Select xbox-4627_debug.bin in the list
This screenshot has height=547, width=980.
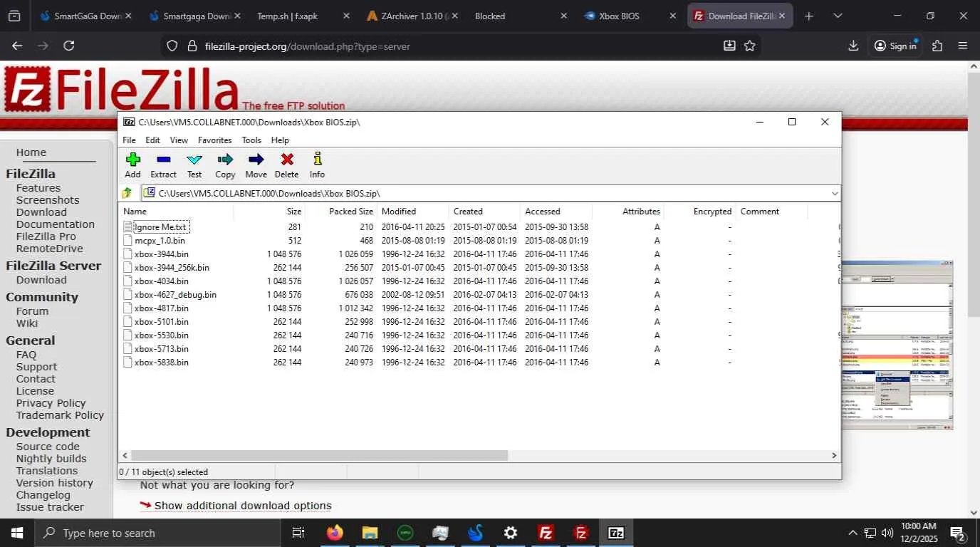pyautogui.click(x=175, y=295)
